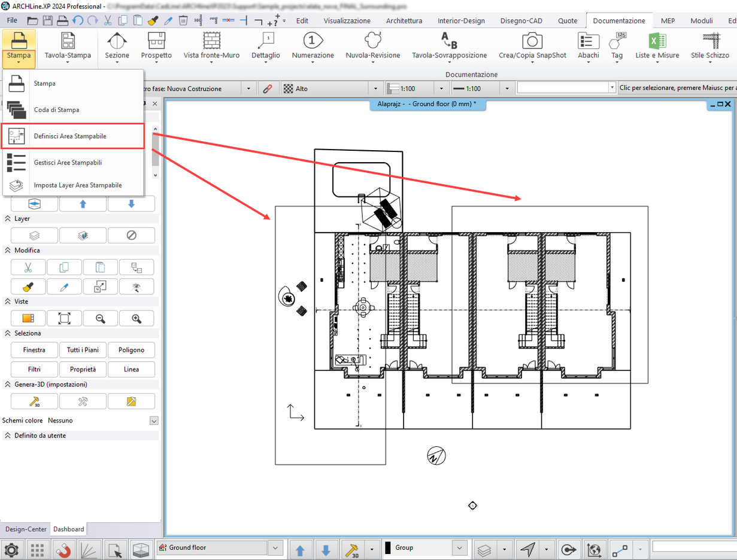Click the hammer 3D build icon in Genera-3D panel
This screenshot has width=737, height=560.
pos(34,401)
